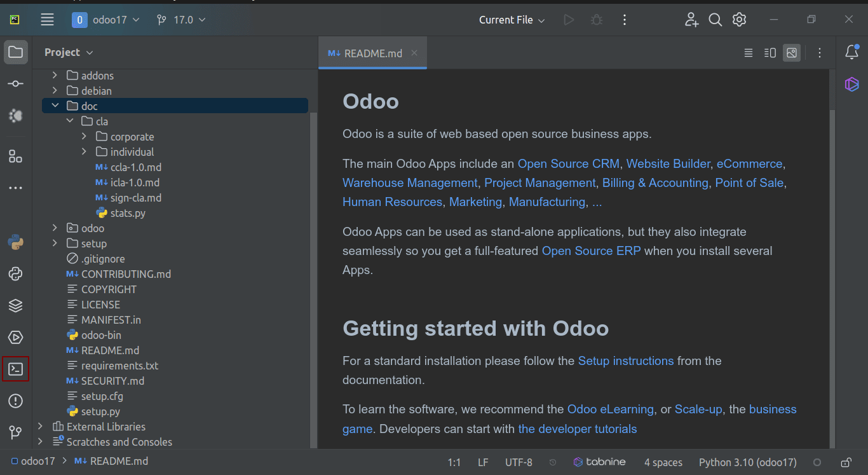Open the Current File run configuration dropdown
This screenshot has height=475, width=868.
[512, 20]
